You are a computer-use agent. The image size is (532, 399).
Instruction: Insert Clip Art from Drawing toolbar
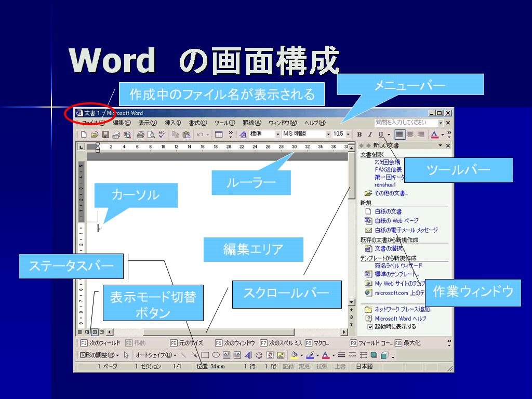pyautogui.click(x=270, y=355)
